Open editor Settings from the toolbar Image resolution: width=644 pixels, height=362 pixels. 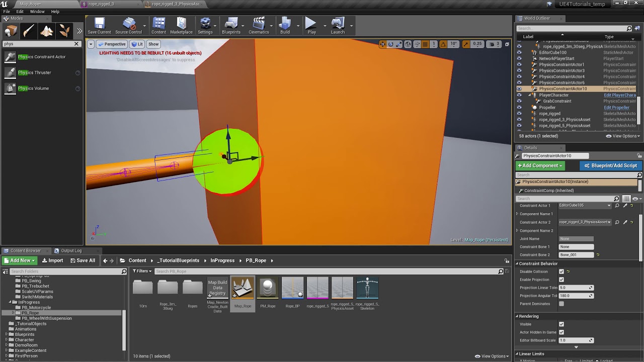click(x=205, y=26)
